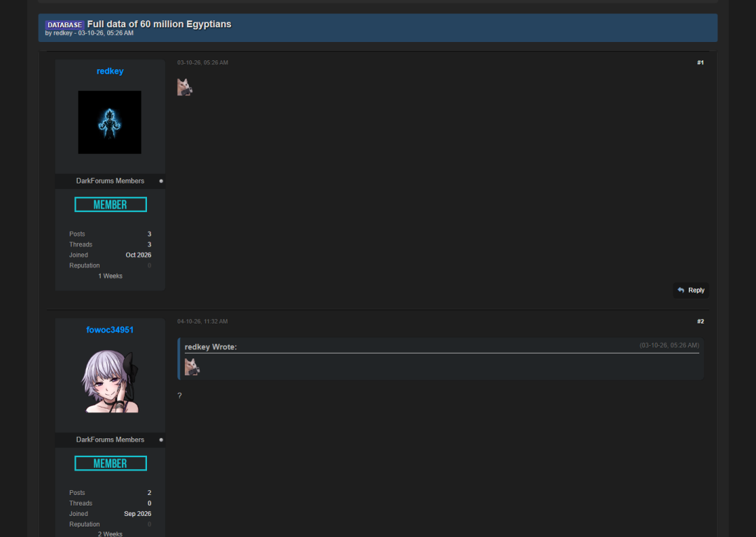
Task: Click the cat emoji image in post #1
Action: click(x=185, y=88)
